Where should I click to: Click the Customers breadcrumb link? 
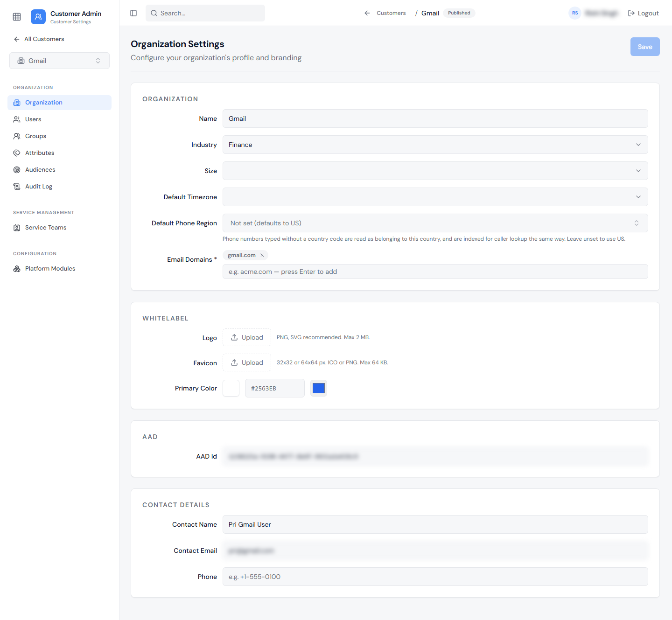point(391,13)
